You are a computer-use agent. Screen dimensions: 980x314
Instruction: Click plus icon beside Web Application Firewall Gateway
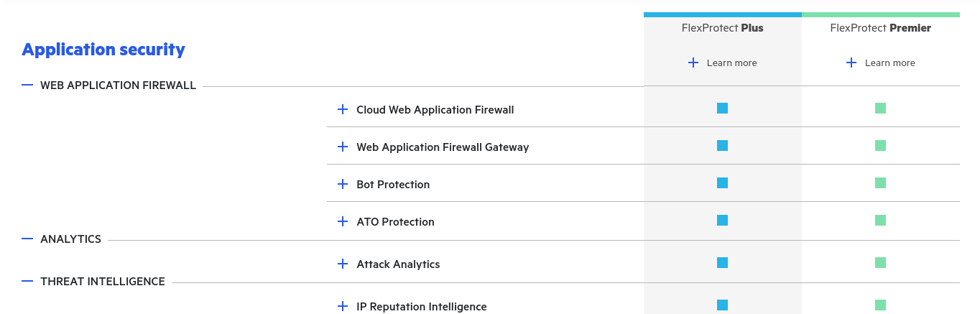point(343,147)
